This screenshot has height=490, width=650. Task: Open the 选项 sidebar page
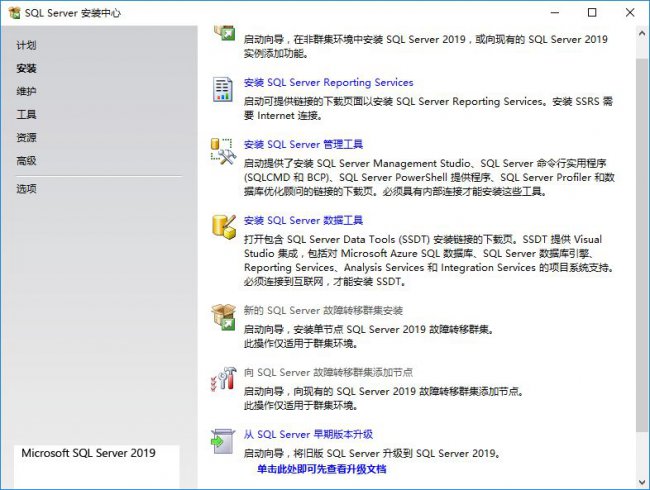pos(26,189)
